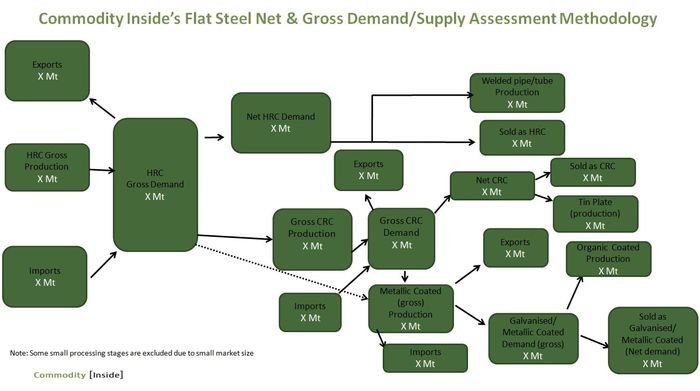Select the Welded pipe/tube Production box
700x391 pixels.
[x=517, y=93]
